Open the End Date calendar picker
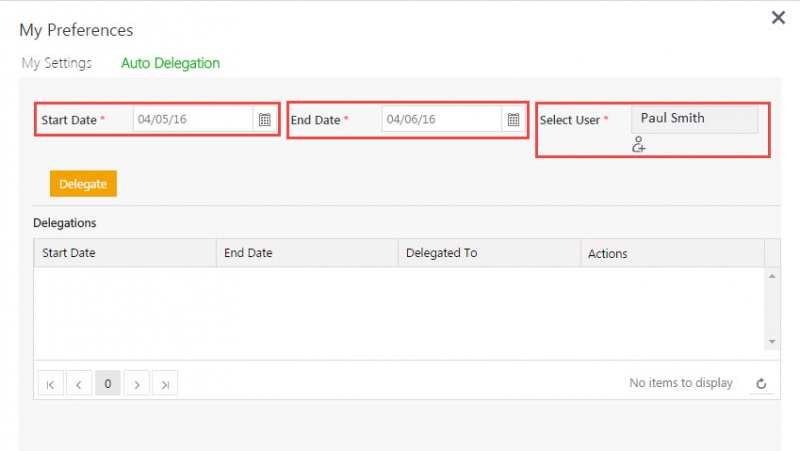The height and width of the screenshot is (451, 800). [x=513, y=120]
